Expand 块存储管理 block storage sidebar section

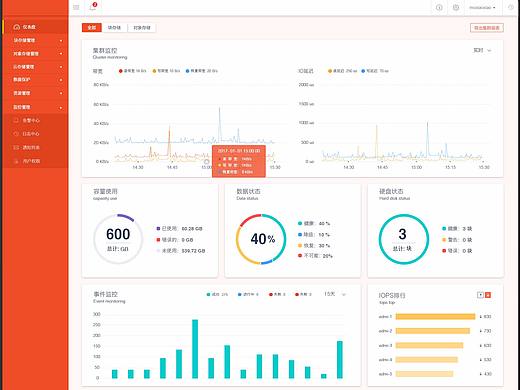pyautogui.click(x=35, y=40)
